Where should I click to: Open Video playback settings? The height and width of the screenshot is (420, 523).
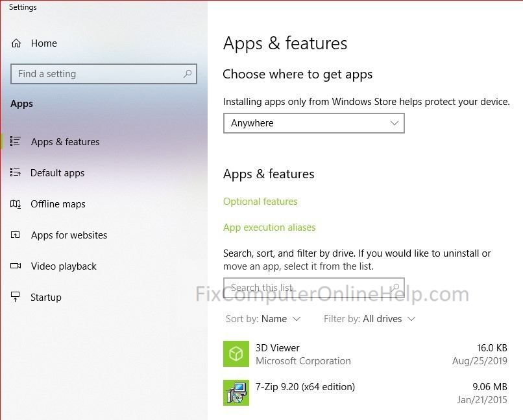pyautogui.click(x=64, y=266)
